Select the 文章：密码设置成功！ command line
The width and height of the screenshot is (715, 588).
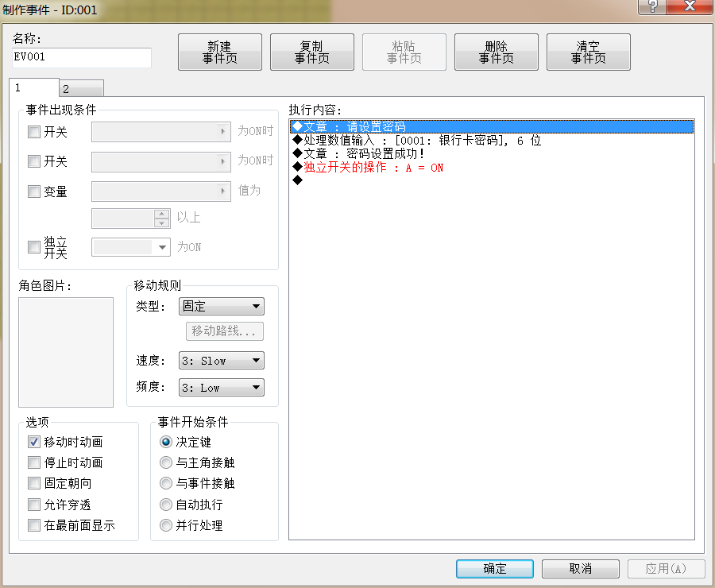coord(492,153)
